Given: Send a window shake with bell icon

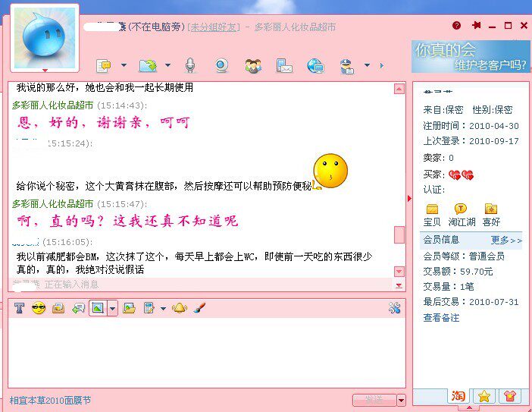Looking at the screenshot, I should (x=179, y=308).
